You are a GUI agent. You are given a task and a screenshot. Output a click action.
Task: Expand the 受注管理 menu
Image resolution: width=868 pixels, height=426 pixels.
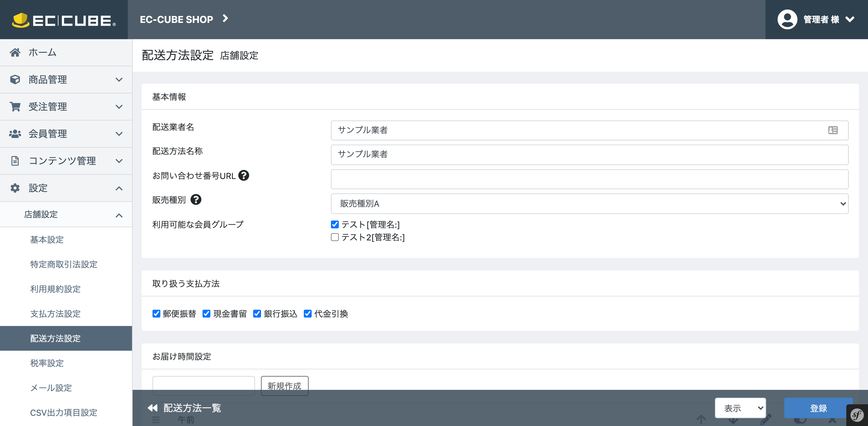click(66, 107)
